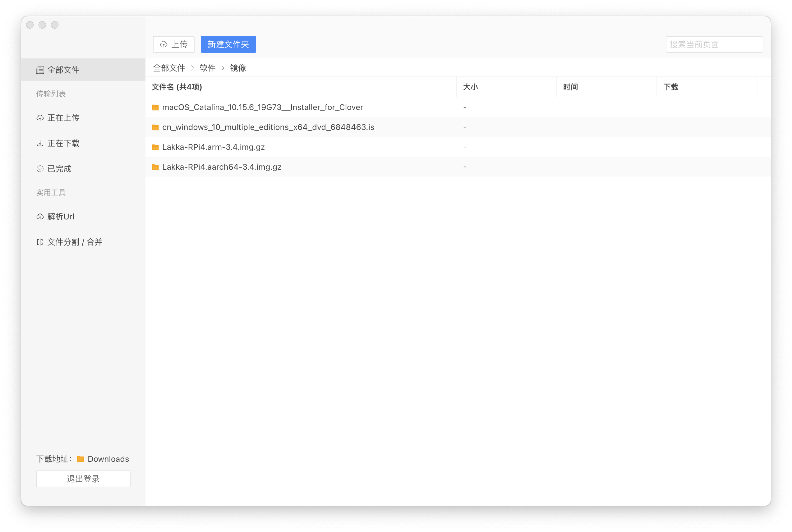This screenshot has width=792, height=532.
Task: Click the 已完成 checkmark circle icon
Action: click(40, 169)
